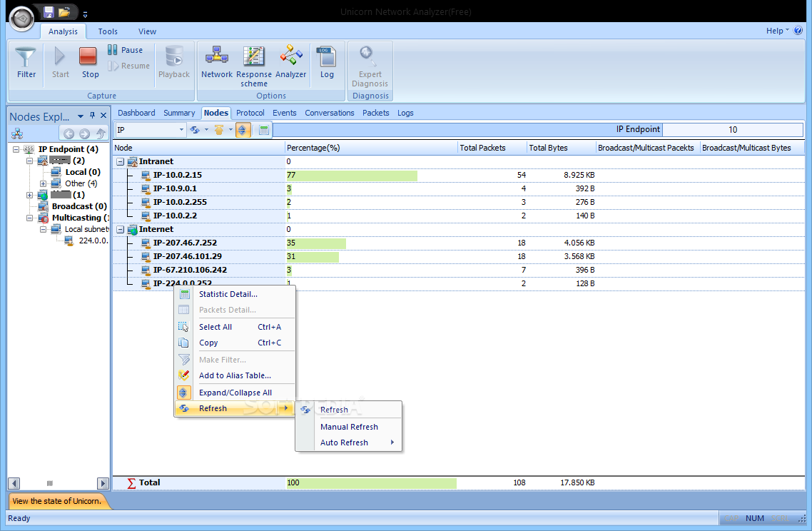Open the Log options
The width and height of the screenshot is (812, 531).
[327, 62]
